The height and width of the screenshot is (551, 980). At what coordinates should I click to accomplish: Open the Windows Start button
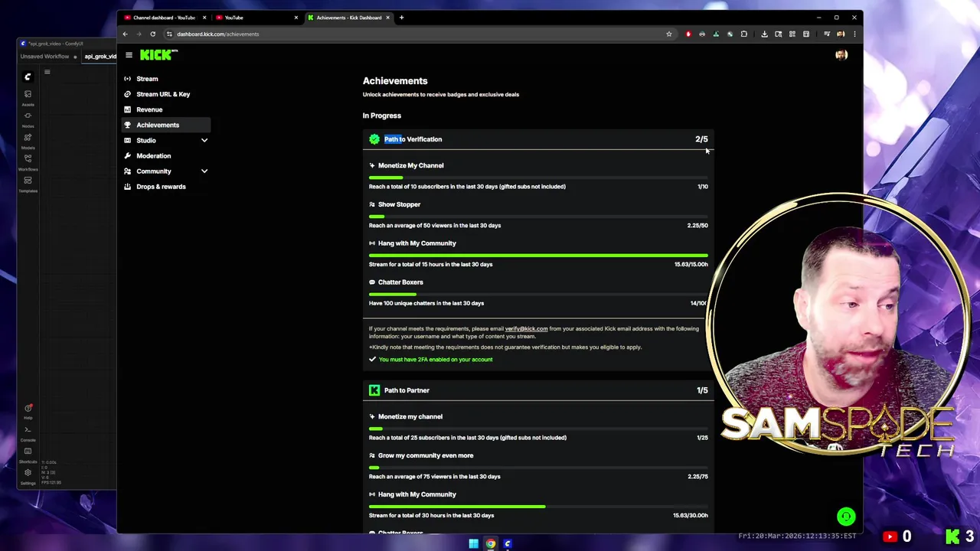point(473,544)
